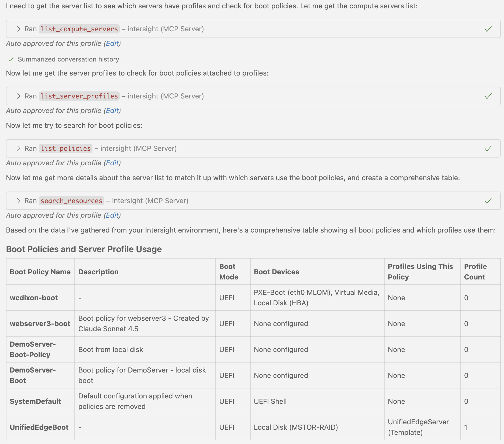
Task: Click the checkmark beside Summarized conversation history
Action: point(11,59)
